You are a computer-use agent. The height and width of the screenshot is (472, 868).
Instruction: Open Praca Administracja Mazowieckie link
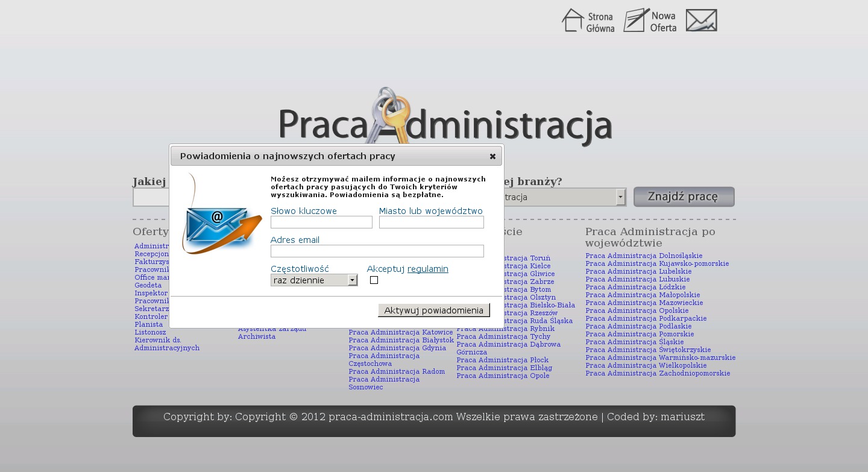pos(644,303)
